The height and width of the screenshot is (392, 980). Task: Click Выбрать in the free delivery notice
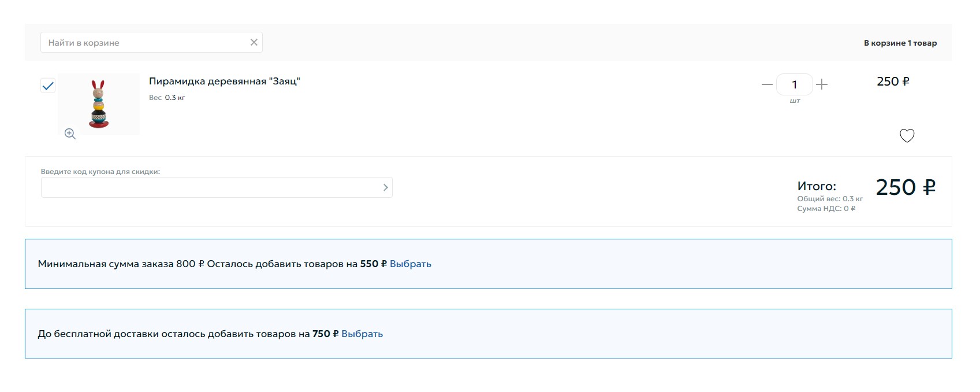point(362,334)
